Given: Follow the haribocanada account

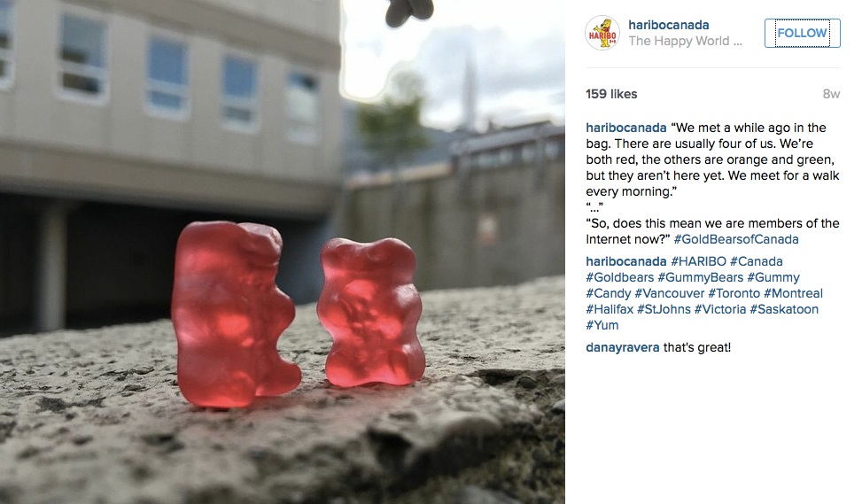Looking at the screenshot, I should [x=802, y=33].
